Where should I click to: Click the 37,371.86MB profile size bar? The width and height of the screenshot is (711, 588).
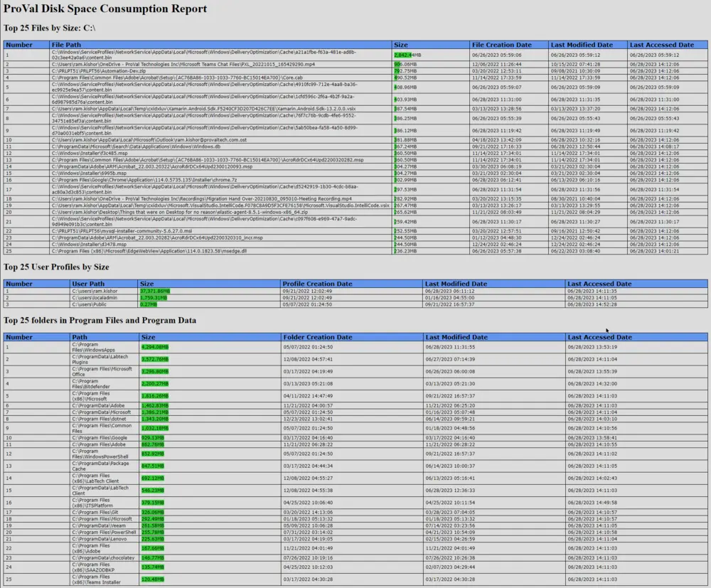(x=155, y=291)
